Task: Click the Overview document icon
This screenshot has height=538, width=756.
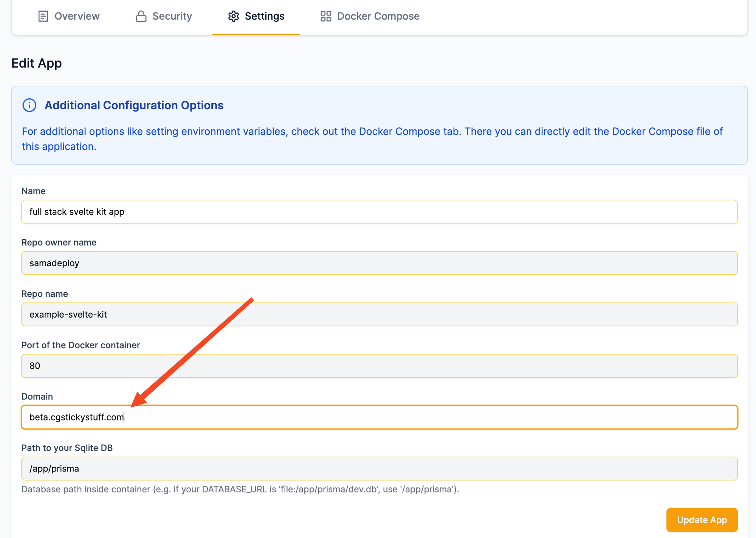Action: 43,16
